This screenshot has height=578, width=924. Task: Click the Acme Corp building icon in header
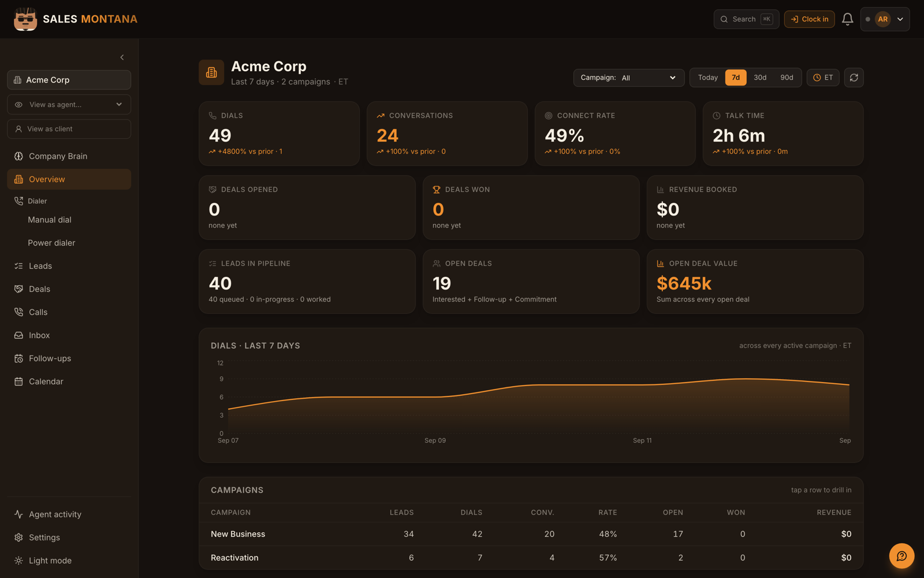coord(211,72)
